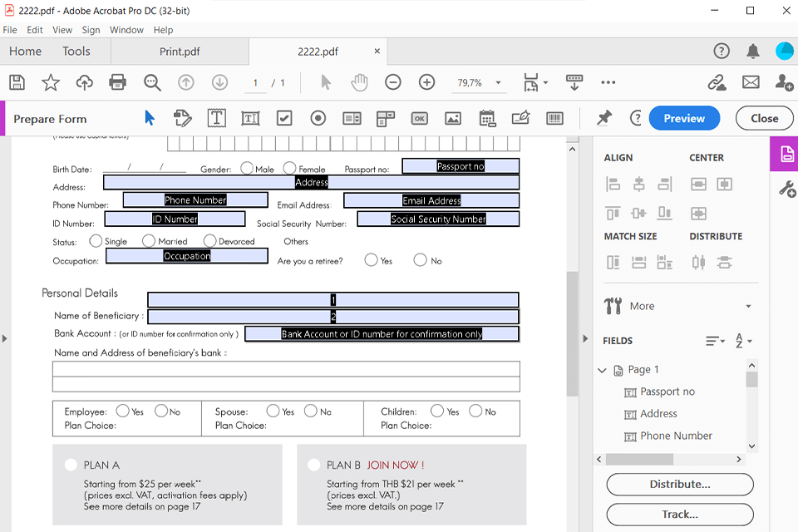The height and width of the screenshot is (532, 798).
Task: Go to previous page arrow
Action: 185,82
